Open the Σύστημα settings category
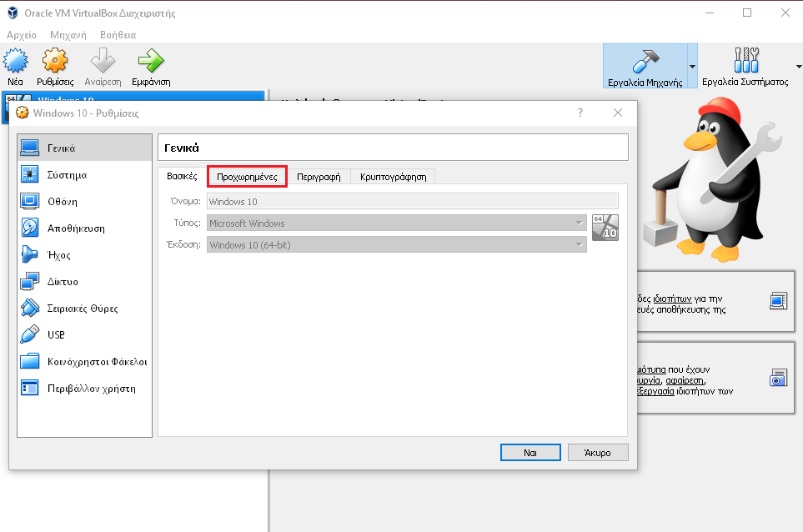803x532 pixels. [x=84, y=174]
